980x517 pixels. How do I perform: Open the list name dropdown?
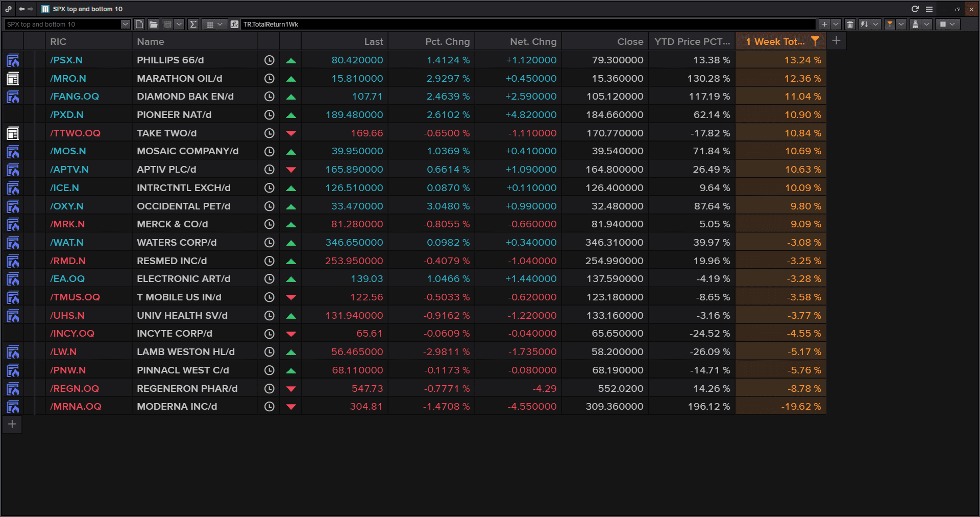[x=126, y=24]
